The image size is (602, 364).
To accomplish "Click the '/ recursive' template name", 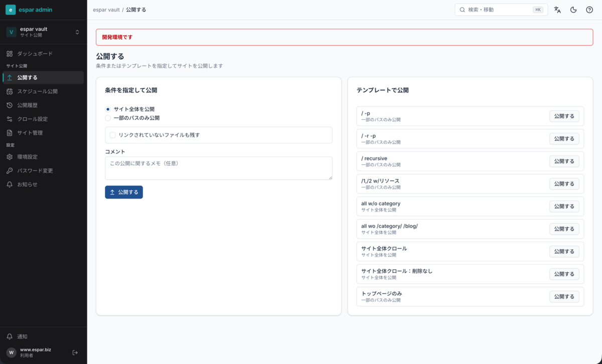I will point(374,158).
